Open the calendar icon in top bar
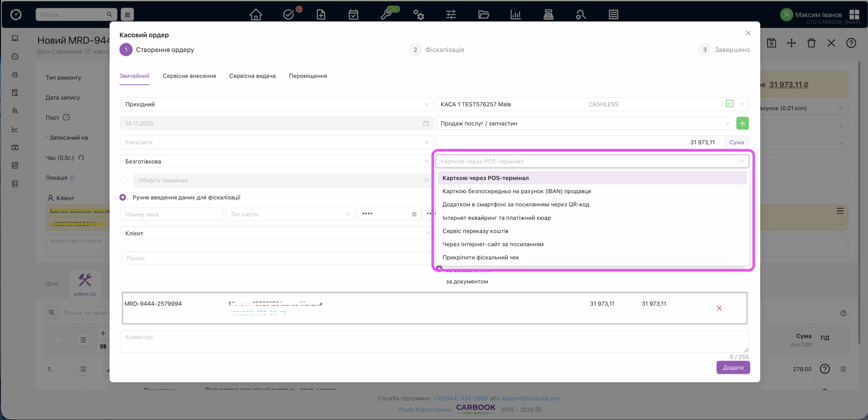868x420 pixels. click(353, 15)
